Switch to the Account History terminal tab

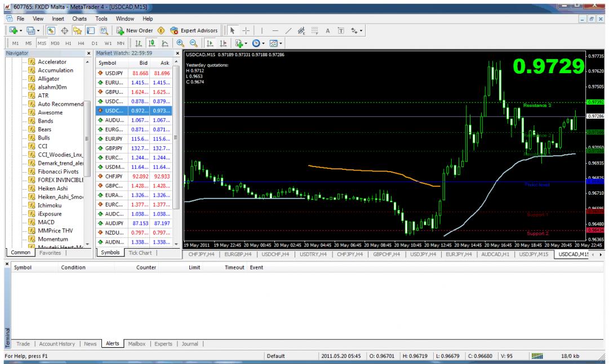click(57, 343)
